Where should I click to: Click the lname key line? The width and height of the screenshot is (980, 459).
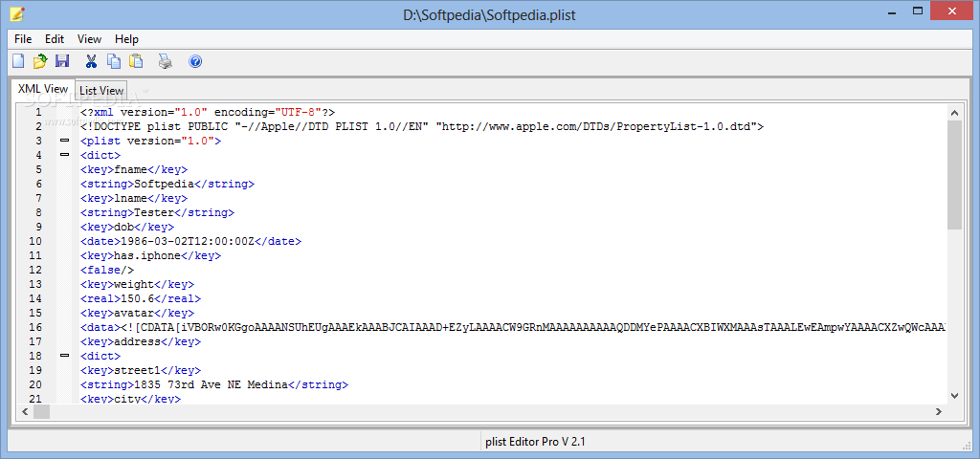(134, 198)
